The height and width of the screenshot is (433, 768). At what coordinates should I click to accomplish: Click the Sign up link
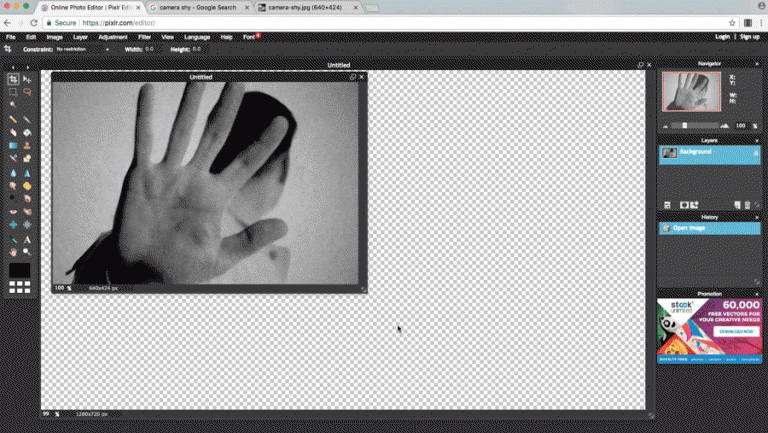click(749, 37)
